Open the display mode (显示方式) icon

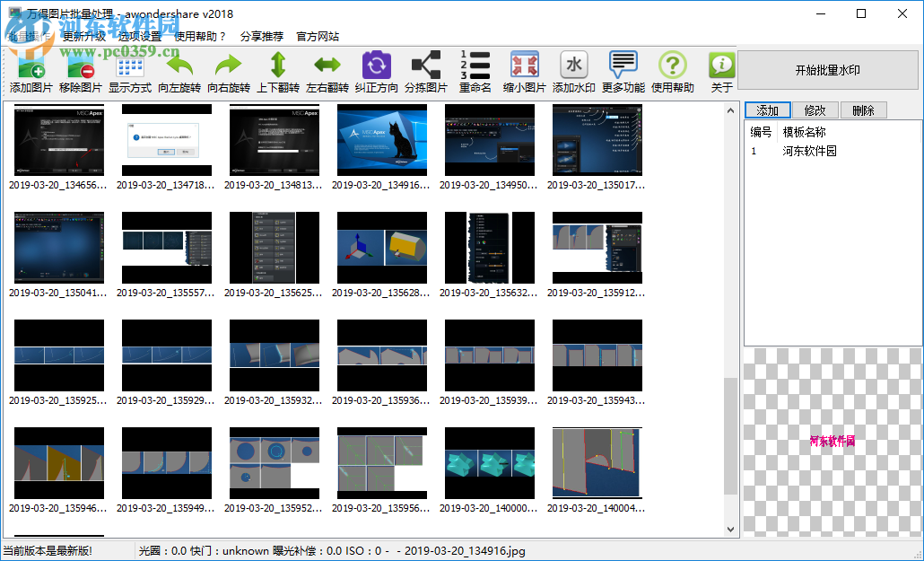click(x=130, y=66)
